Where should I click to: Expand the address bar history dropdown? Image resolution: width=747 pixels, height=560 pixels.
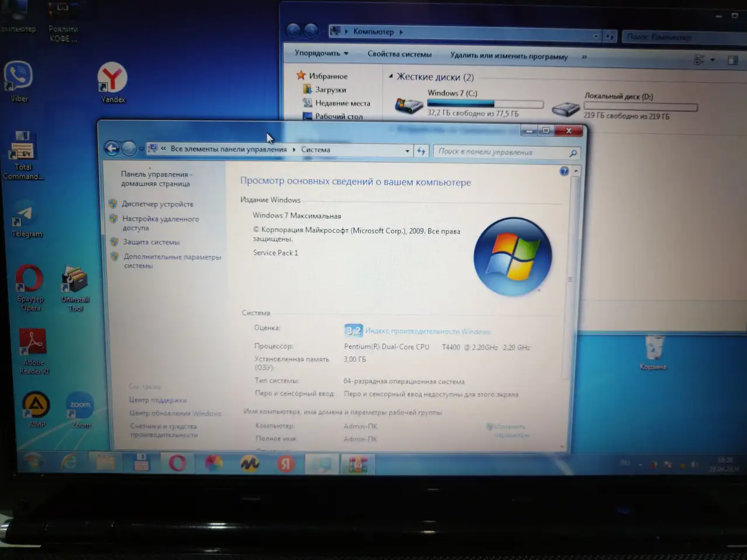407,150
